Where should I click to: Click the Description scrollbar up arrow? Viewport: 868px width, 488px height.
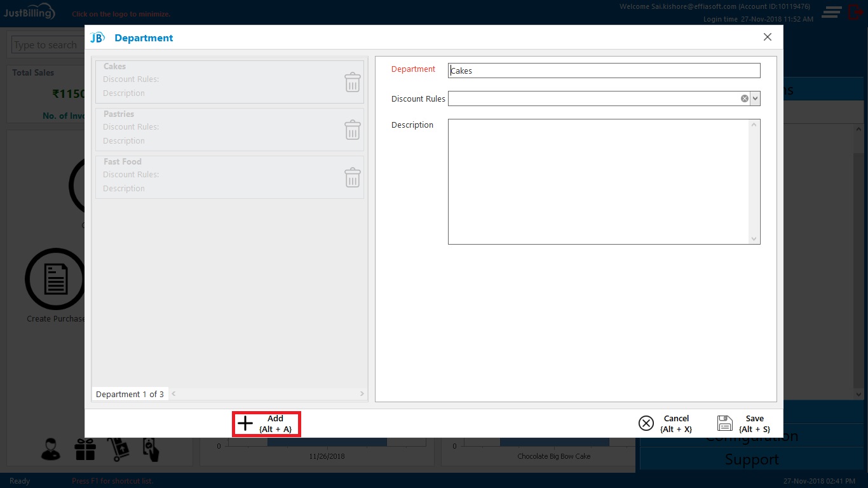[x=754, y=125]
